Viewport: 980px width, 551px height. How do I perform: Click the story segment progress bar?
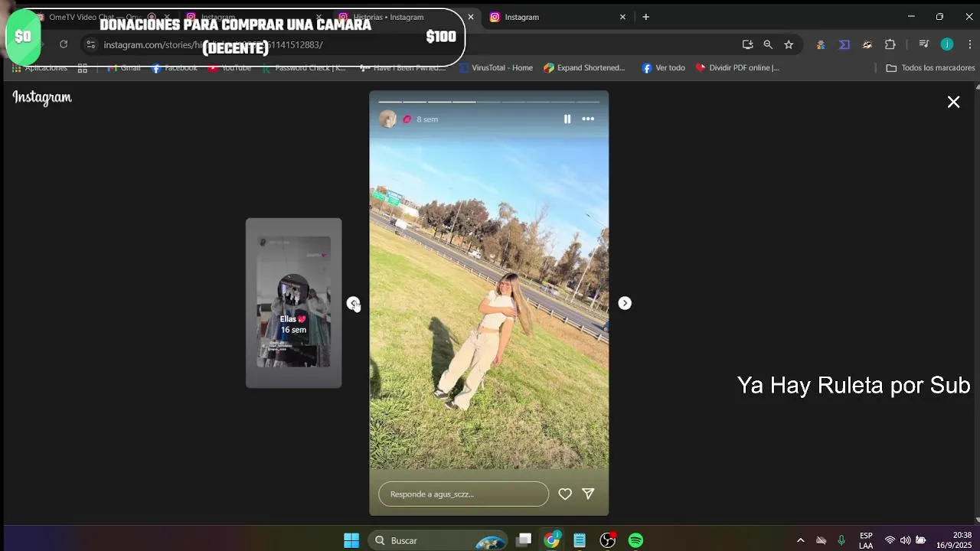(x=489, y=101)
